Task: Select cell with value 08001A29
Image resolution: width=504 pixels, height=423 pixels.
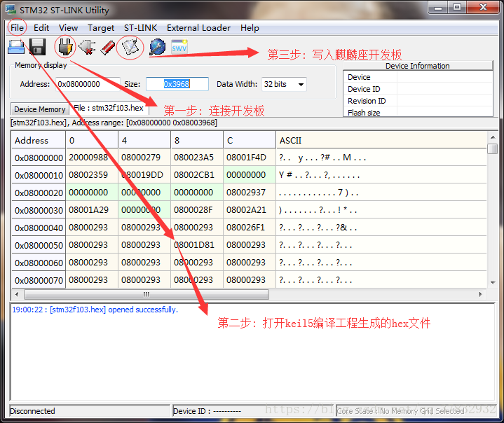Action: coord(92,209)
